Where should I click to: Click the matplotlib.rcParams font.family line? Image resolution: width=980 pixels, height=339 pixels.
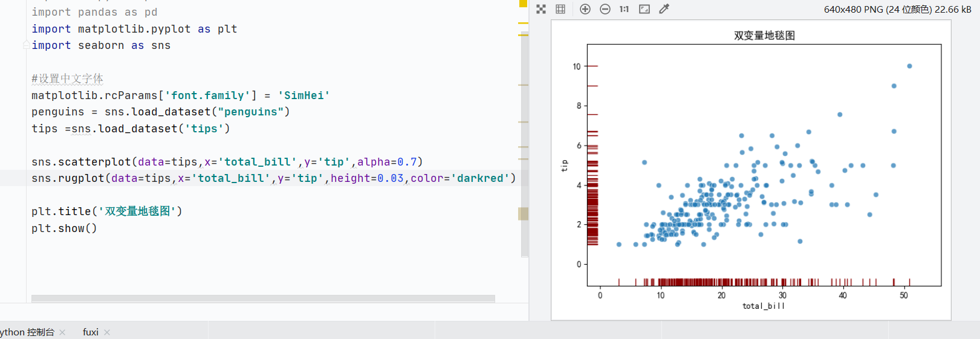[x=181, y=95]
